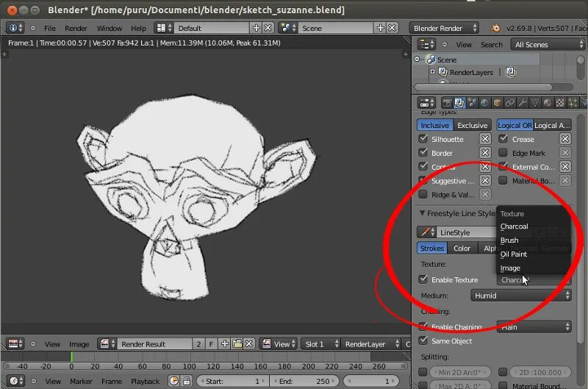Create new image with plus next to Render Result
This screenshot has height=389, width=588.
click(x=225, y=343)
